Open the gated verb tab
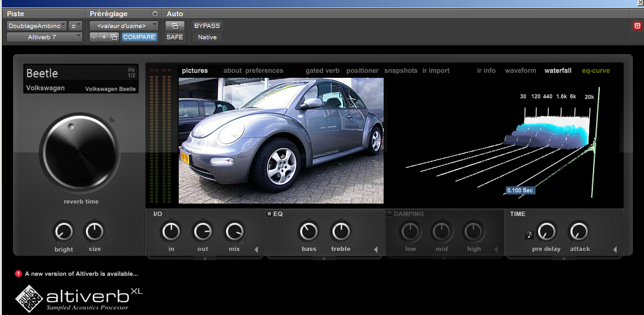This screenshot has height=315, width=644. pos(322,71)
